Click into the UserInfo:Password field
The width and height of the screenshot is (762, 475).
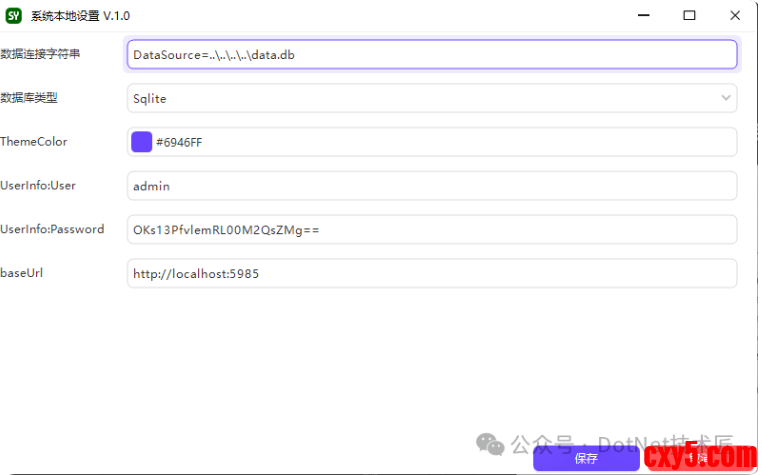pyautogui.click(x=432, y=229)
